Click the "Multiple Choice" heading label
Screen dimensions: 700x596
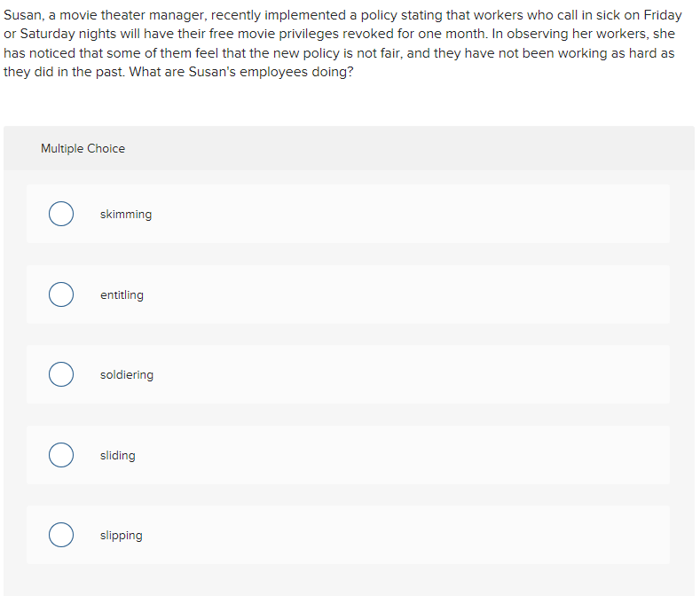coord(83,149)
